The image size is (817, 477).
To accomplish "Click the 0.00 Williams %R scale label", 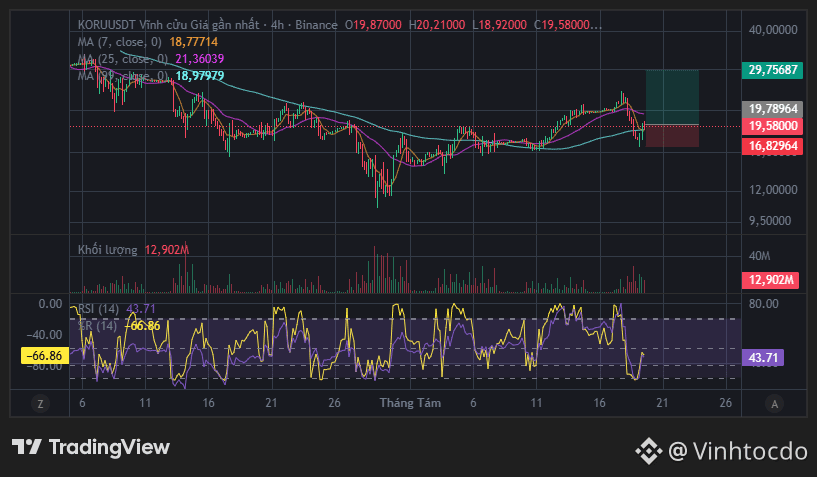I will tap(50, 304).
